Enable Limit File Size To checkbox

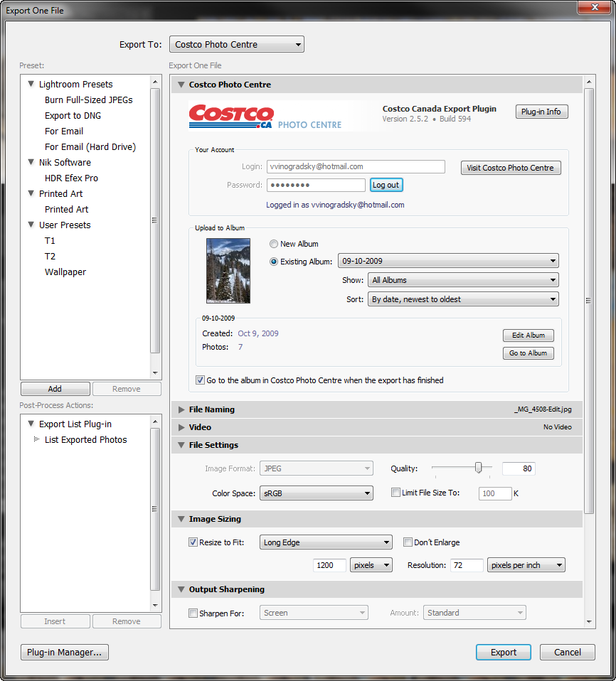point(395,493)
